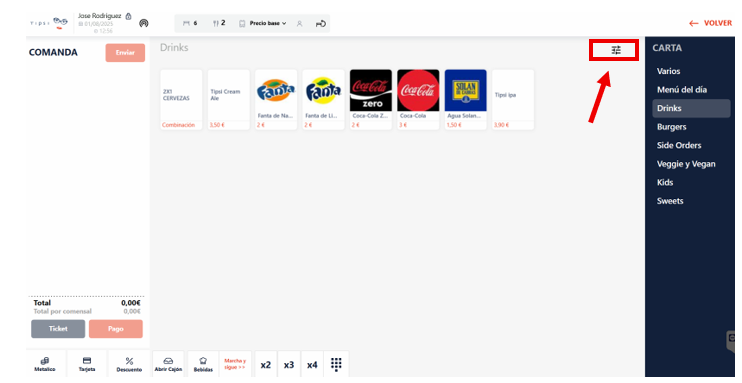
Task: Click the Drinks section heading
Action: click(174, 47)
